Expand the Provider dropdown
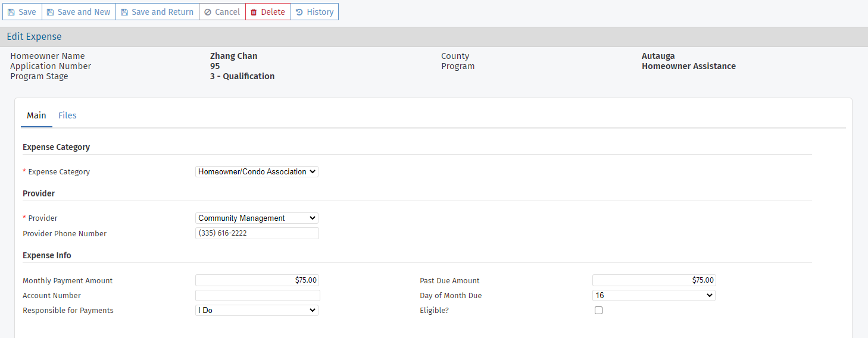The width and height of the screenshot is (868, 338). tap(257, 218)
